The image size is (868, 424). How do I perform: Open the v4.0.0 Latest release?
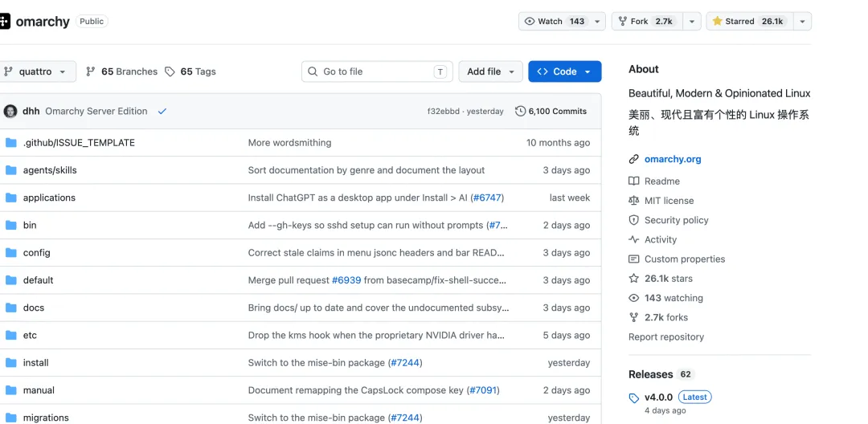click(678, 397)
